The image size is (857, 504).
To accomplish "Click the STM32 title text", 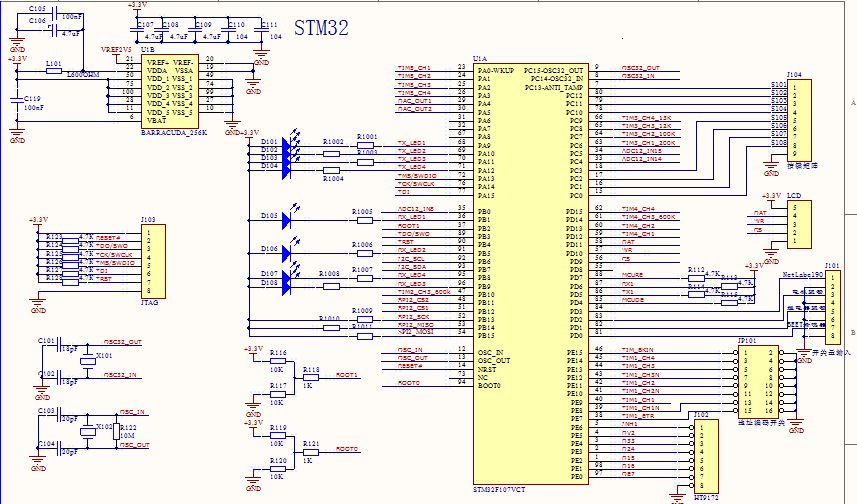I will click(x=321, y=28).
